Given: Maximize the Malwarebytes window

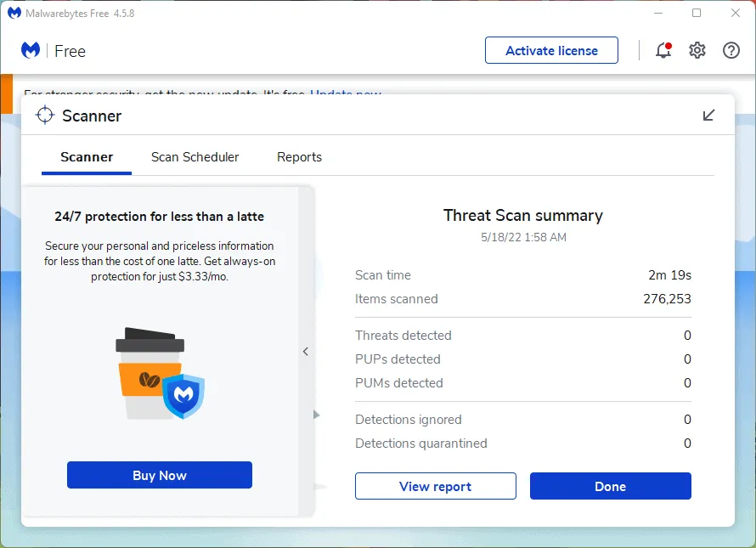Looking at the screenshot, I should click(697, 13).
